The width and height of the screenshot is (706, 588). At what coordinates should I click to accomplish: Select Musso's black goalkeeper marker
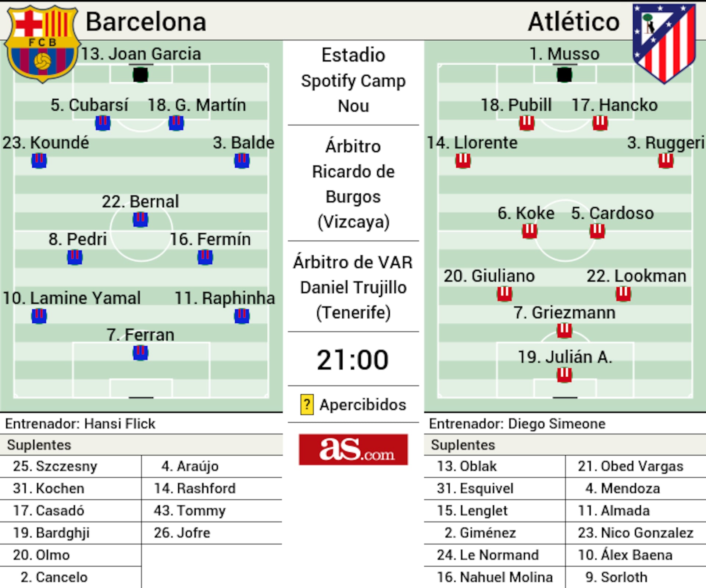564,75
